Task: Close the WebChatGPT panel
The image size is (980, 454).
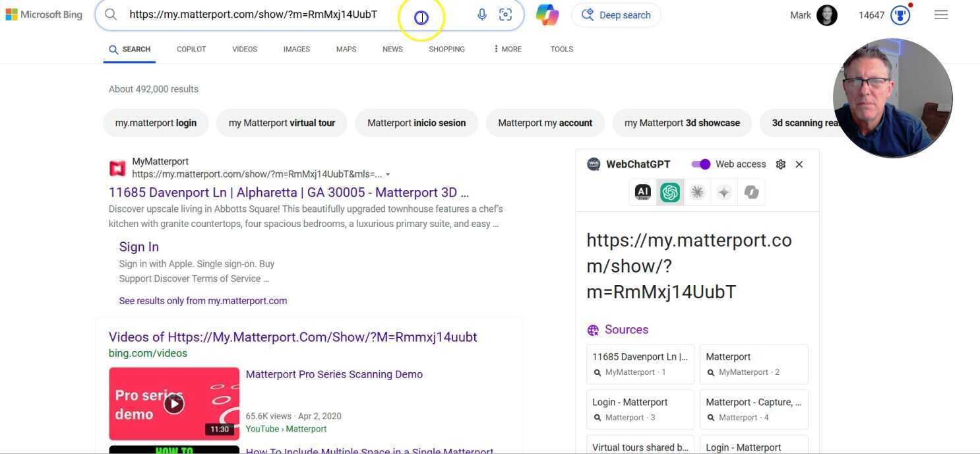Action: click(x=799, y=164)
